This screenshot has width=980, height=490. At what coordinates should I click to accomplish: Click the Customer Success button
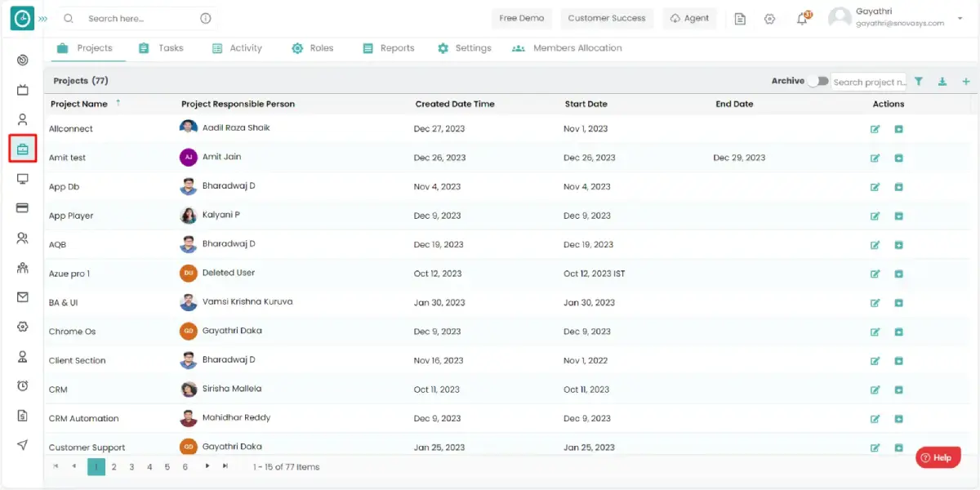coord(606,18)
